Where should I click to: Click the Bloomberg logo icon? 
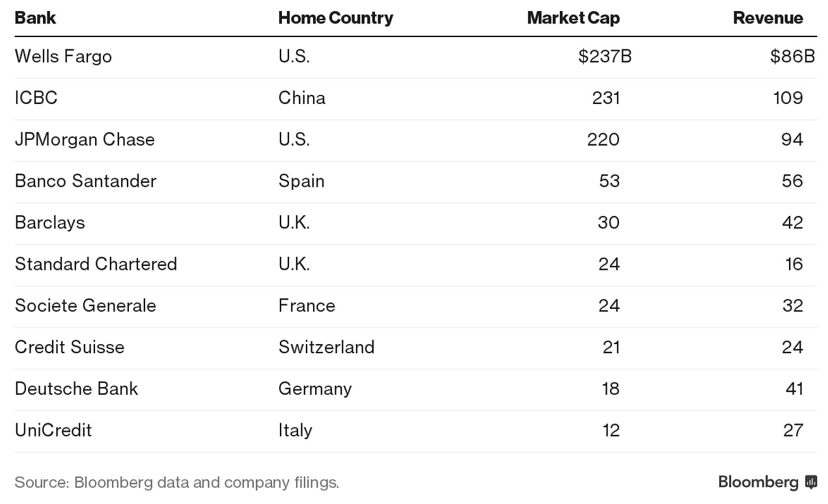pyautogui.click(x=810, y=482)
